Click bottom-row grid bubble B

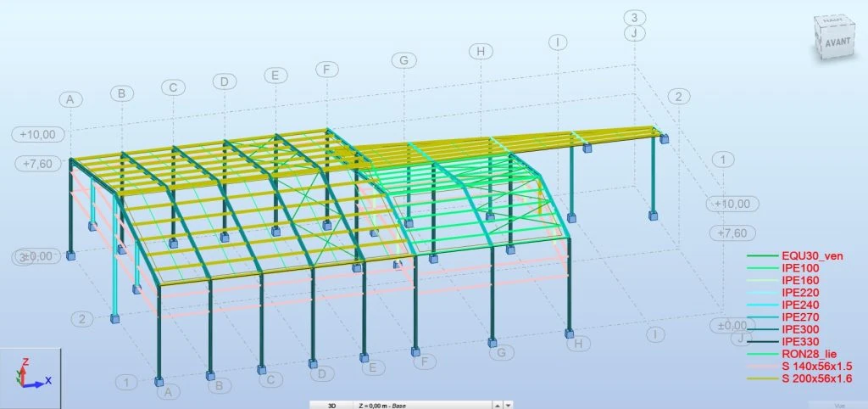pos(220,386)
